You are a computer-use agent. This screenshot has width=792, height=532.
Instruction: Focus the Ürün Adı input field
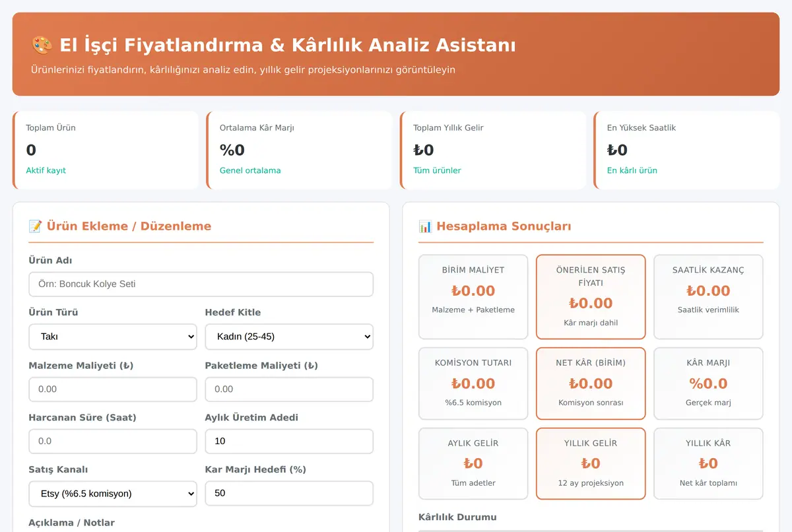click(201, 284)
